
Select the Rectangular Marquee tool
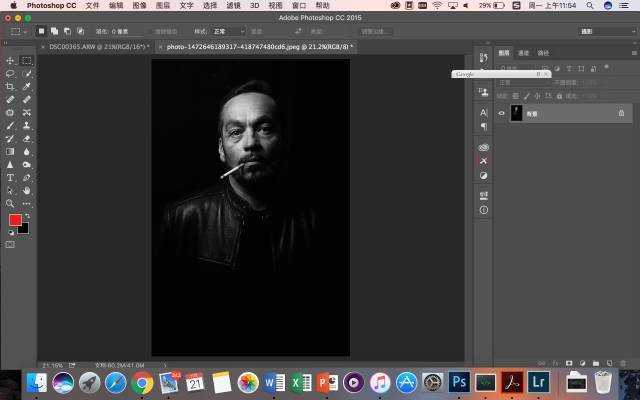click(26, 61)
